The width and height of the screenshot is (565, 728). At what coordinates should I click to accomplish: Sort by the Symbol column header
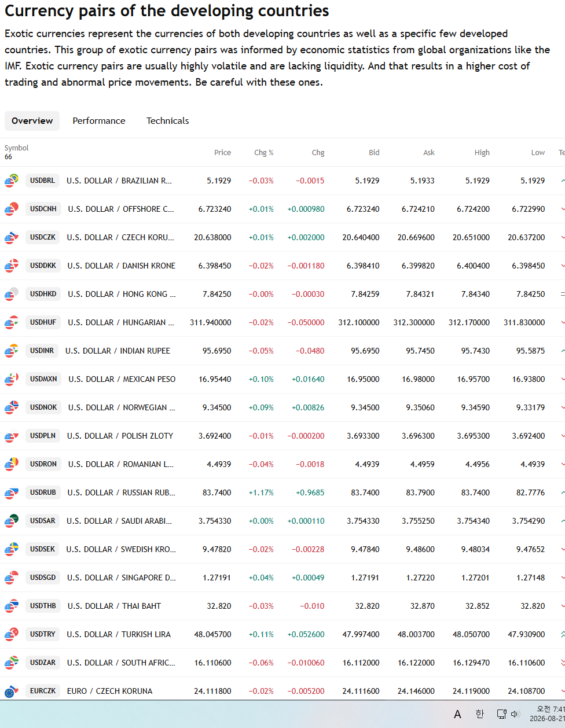coord(16,148)
